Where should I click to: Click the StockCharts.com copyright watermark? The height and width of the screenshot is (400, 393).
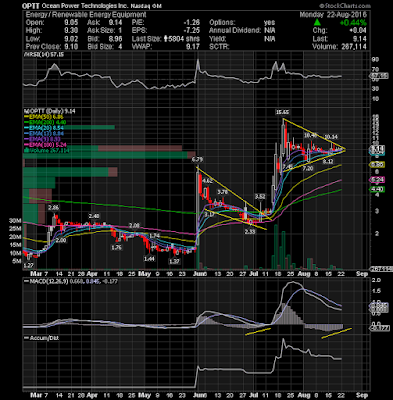point(345,6)
